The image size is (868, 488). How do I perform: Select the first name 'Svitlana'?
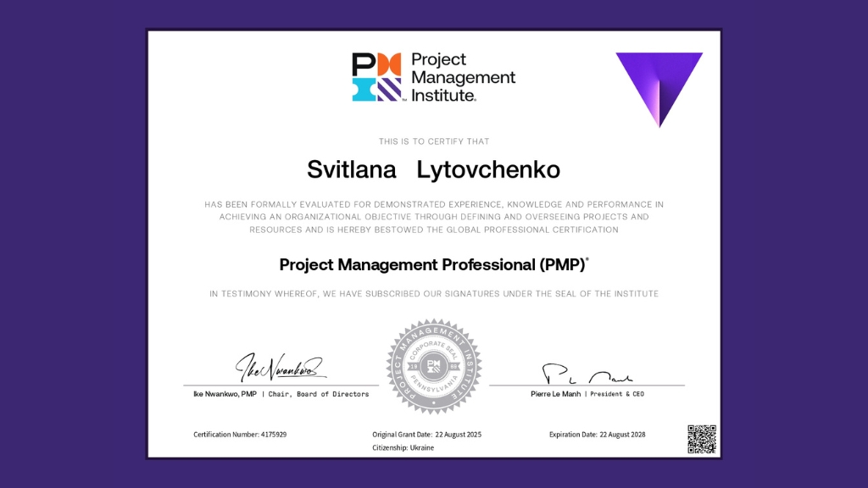[352, 169]
